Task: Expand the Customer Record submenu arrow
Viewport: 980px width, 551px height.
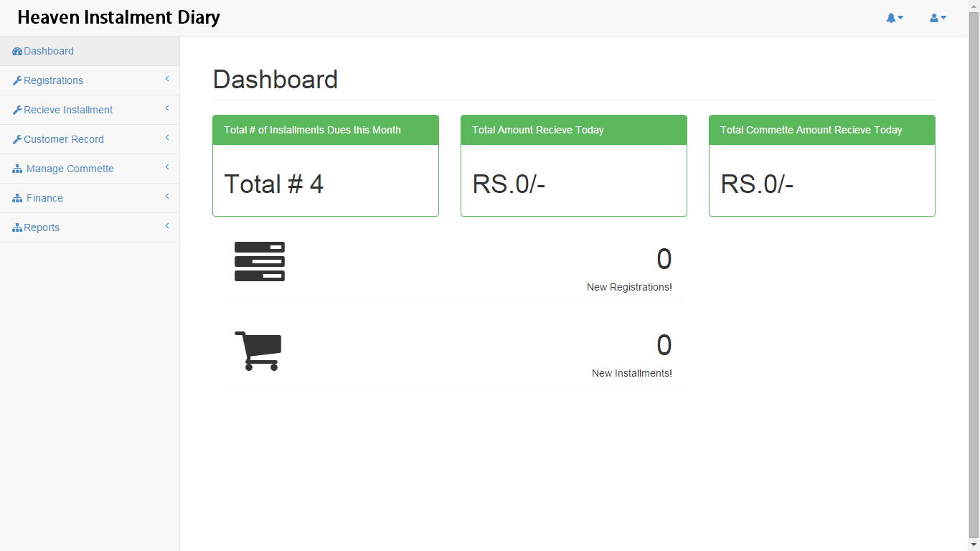Action: pos(167,138)
